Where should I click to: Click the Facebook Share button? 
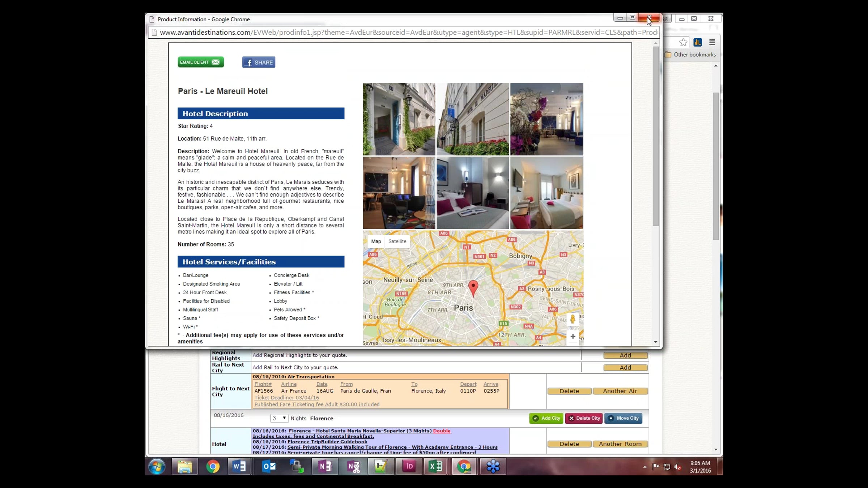pyautogui.click(x=259, y=63)
